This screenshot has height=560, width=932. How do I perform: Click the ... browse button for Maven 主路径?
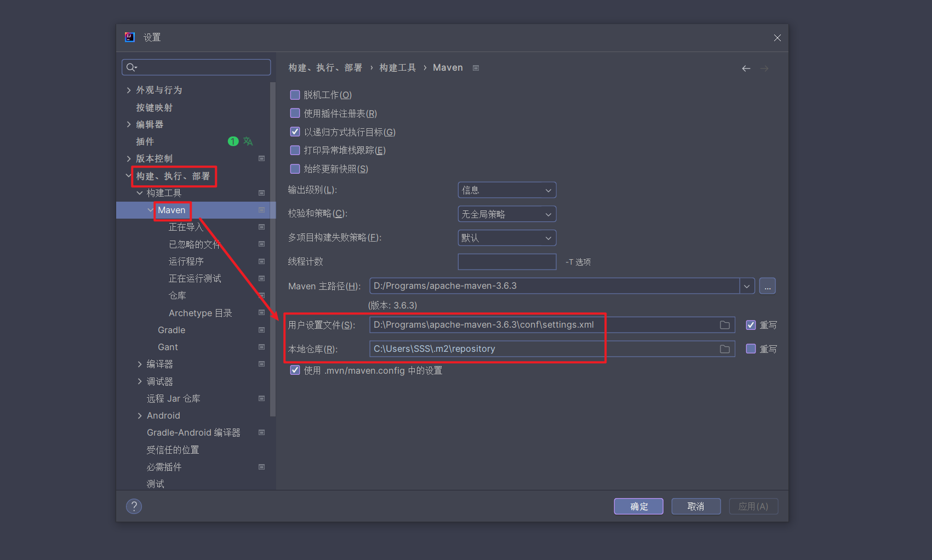[x=767, y=286]
